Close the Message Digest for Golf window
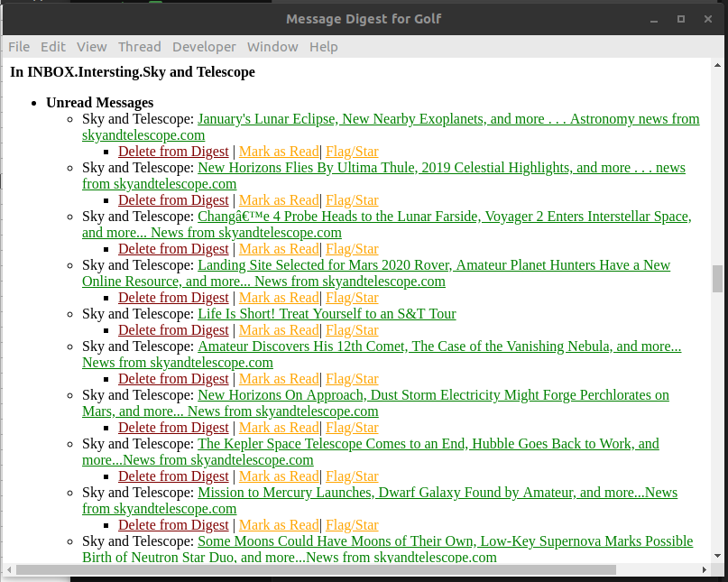The image size is (728, 582). coord(707,19)
